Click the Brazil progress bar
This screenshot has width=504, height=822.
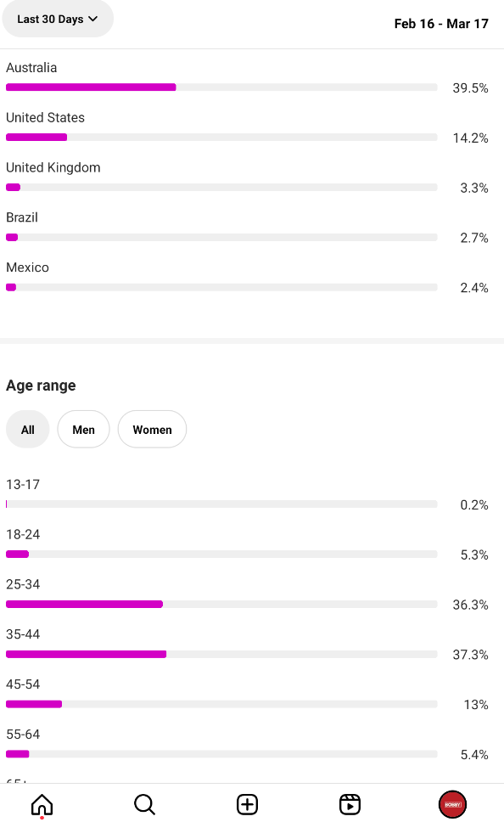(x=221, y=237)
